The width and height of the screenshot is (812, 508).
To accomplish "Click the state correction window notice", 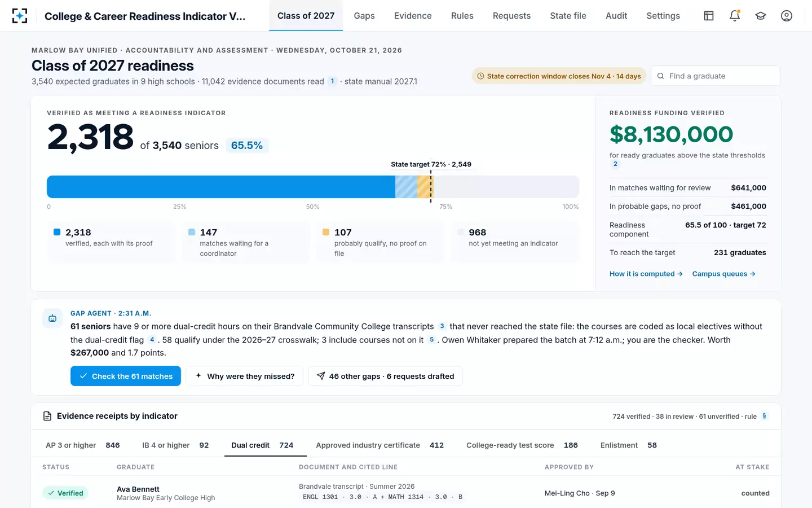I will (559, 76).
